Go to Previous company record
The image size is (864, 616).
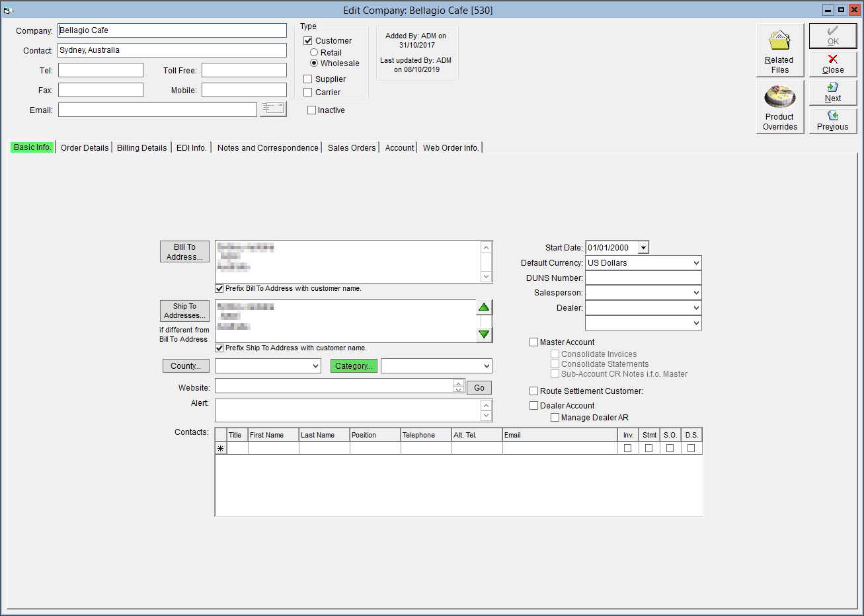coord(833,121)
